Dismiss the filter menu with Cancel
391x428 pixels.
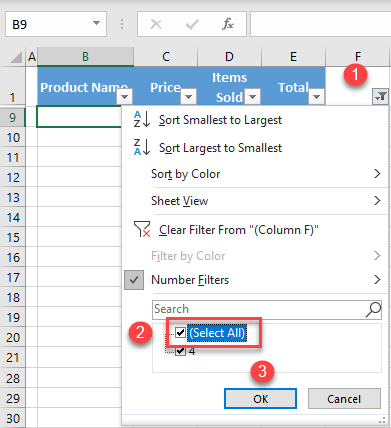point(344,399)
